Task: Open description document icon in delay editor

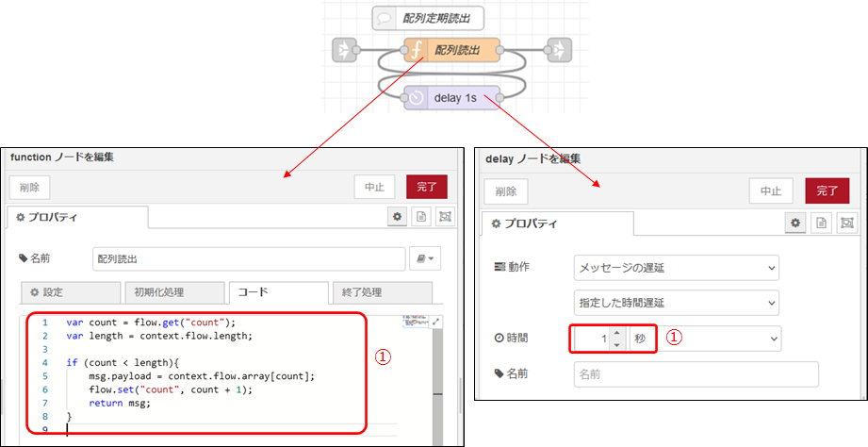Action: click(821, 223)
